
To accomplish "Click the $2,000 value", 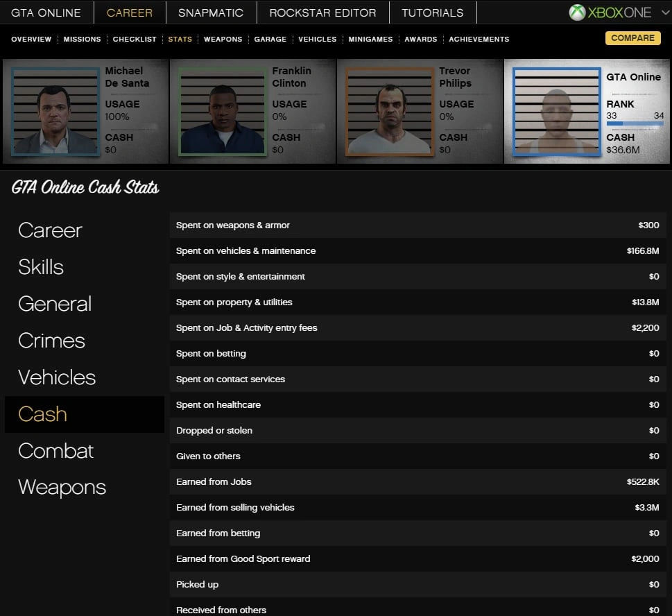I will (x=646, y=559).
